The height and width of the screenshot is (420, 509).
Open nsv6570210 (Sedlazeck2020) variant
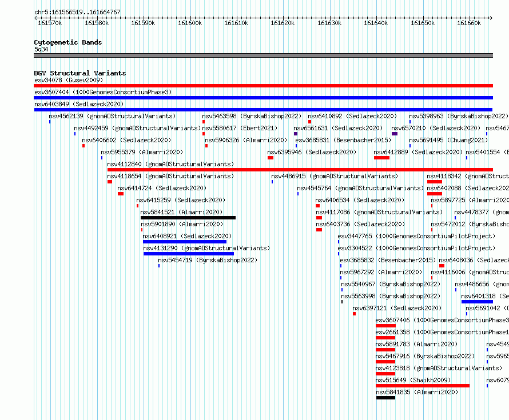[436, 128]
